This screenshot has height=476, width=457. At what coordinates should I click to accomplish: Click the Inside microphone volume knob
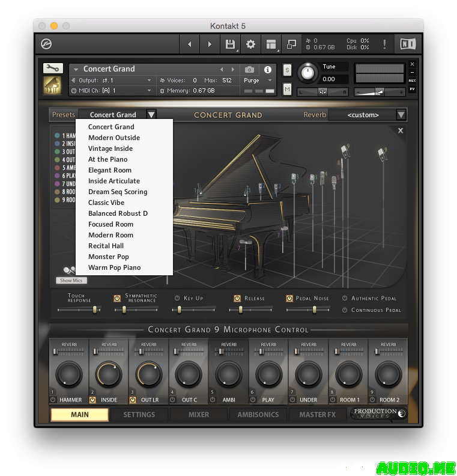click(x=109, y=374)
